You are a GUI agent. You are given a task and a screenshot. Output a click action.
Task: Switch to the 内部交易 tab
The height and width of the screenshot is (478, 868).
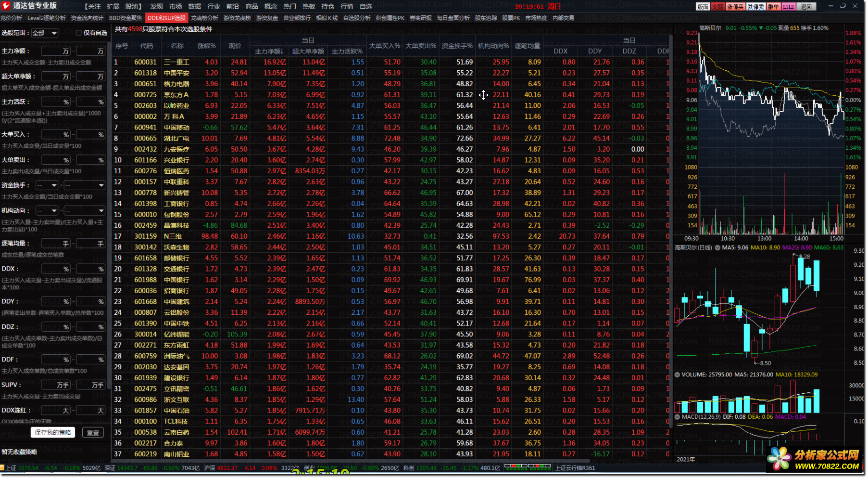563,18
